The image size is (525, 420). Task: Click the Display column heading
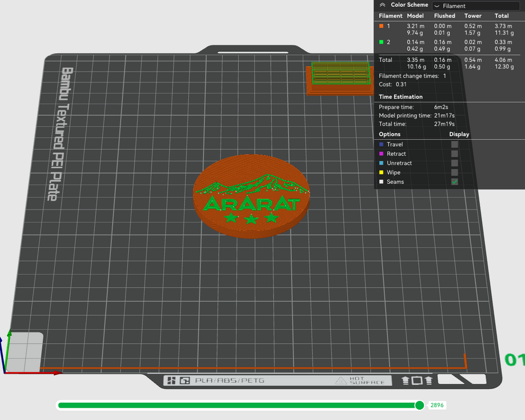[459, 134]
